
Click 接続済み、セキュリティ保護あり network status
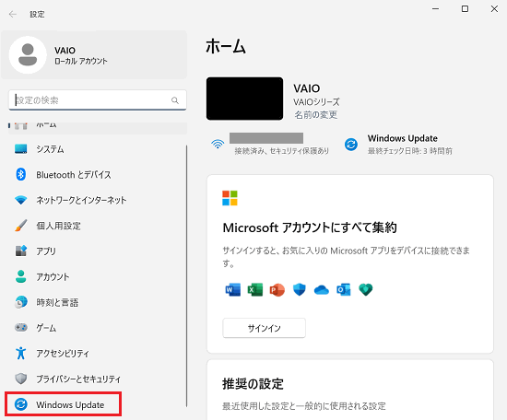click(x=282, y=151)
